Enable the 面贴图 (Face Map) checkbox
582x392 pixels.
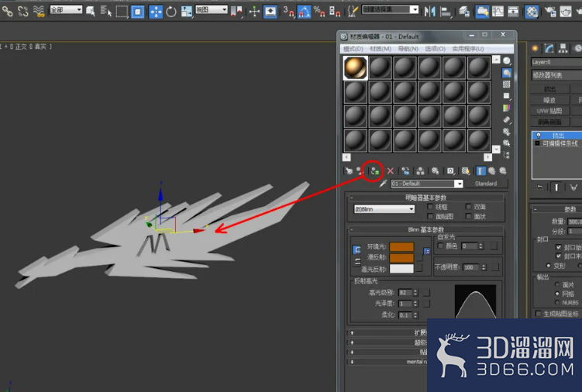[430, 216]
